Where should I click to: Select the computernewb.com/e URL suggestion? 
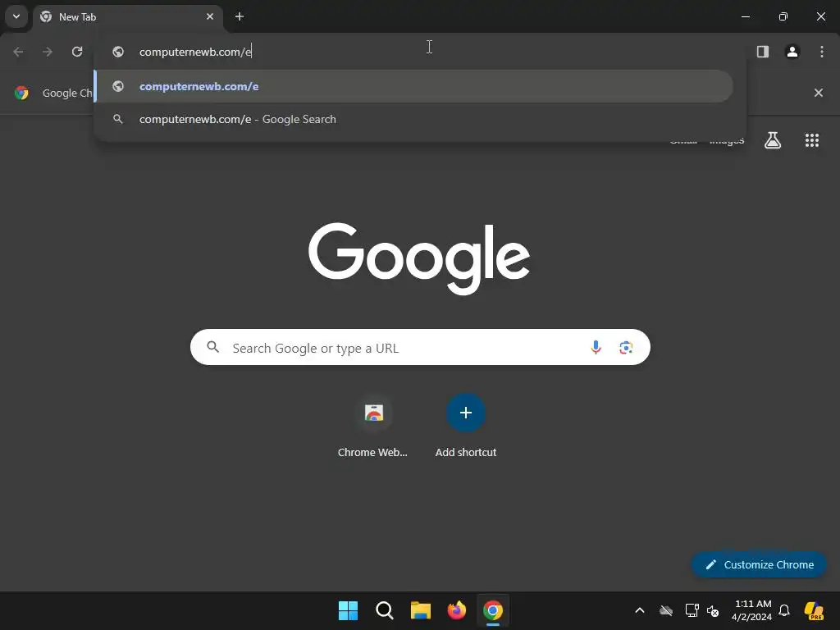click(x=413, y=86)
